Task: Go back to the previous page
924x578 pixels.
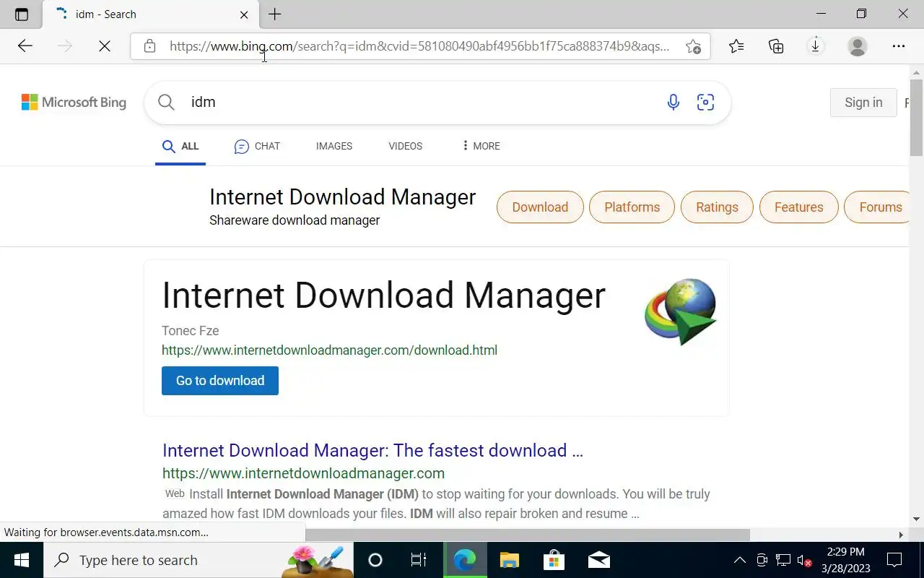Action: [25, 46]
